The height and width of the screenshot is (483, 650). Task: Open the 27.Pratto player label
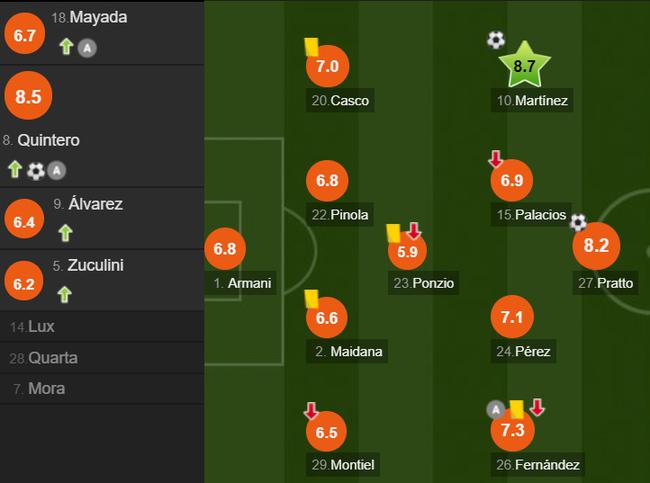pyautogui.click(x=605, y=283)
